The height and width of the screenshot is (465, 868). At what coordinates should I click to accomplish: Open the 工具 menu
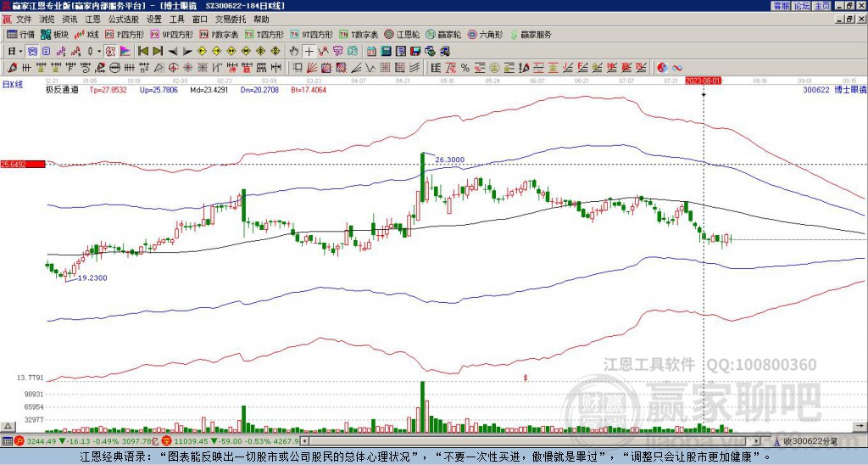tap(176, 20)
